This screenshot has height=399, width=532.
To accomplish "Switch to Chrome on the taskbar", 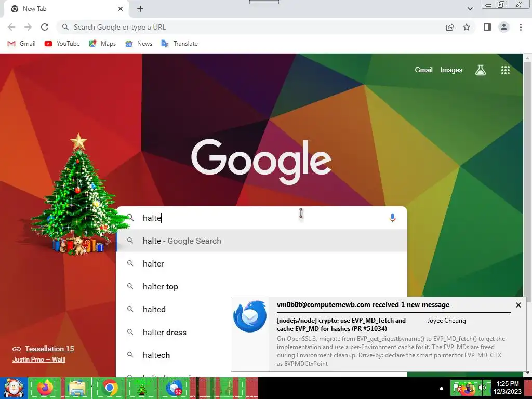I will click(110, 388).
